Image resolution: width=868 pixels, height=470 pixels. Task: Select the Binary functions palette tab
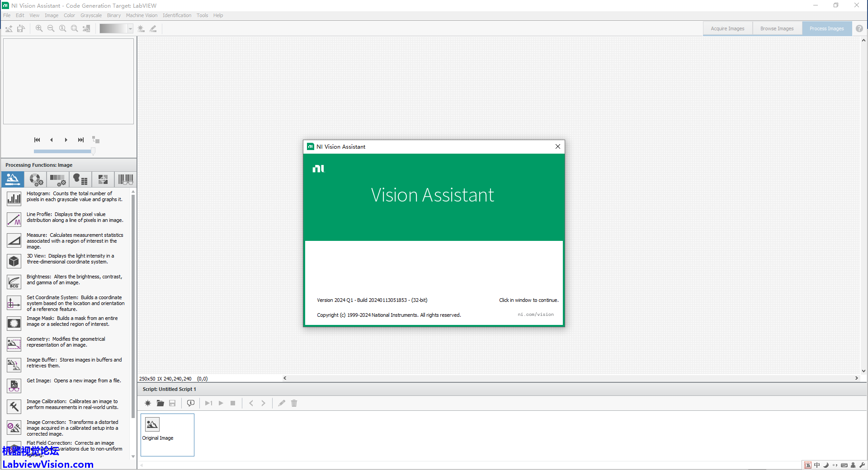click(x=80, y=179)
